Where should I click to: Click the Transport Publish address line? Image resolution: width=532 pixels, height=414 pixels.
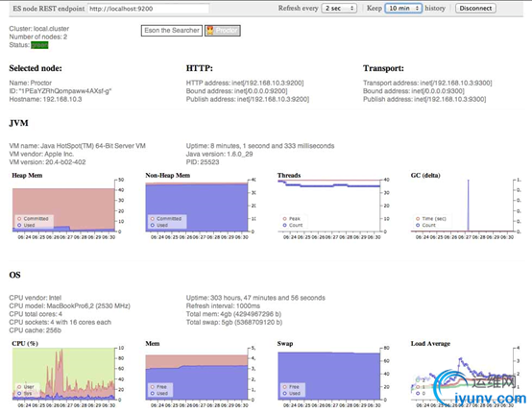pyautogui.click(x=424, y=99)
